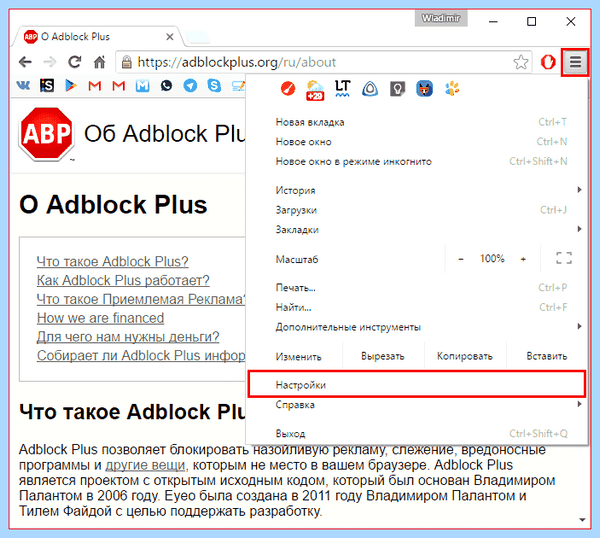Click the Adblock Plus extension icon in toolbar
Image resolution: width=600 pixels, height=538 pixels.
pyautogui.click(x=548, y=62)
